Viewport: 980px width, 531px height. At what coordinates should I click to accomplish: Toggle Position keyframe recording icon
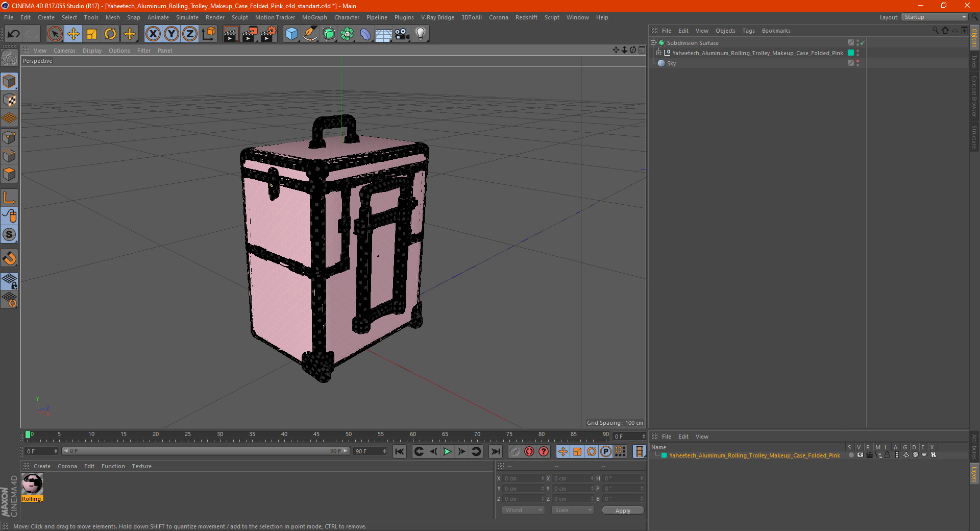pyautogui.click(x=563, y=451)
